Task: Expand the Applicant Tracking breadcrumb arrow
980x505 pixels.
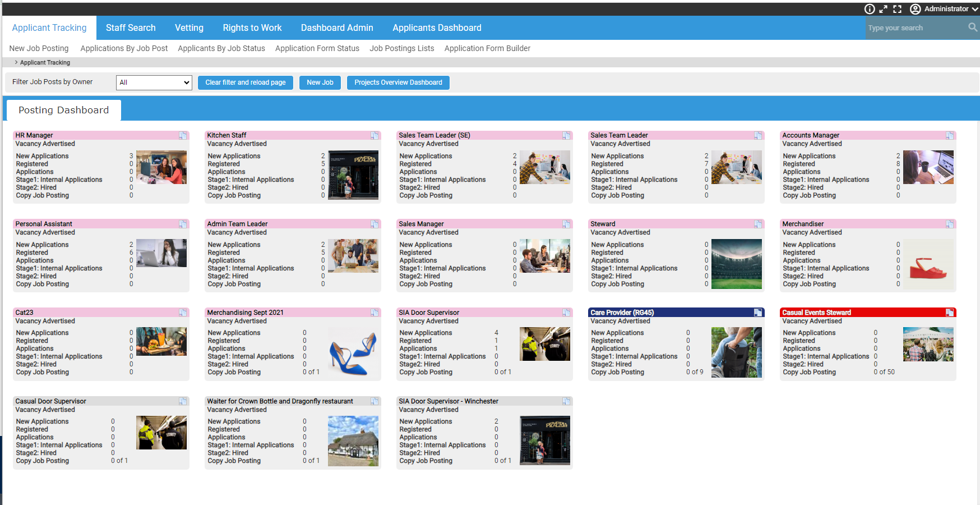Action: [15, 62]
